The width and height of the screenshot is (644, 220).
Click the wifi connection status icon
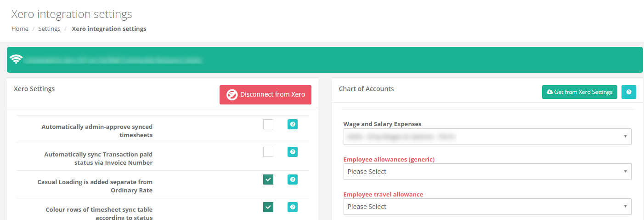[16, 59]
